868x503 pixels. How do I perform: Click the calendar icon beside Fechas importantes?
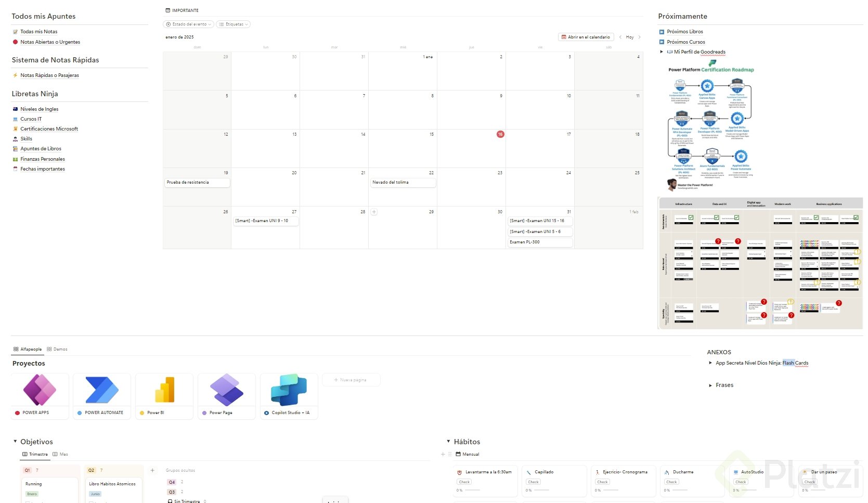pos(16,169)
